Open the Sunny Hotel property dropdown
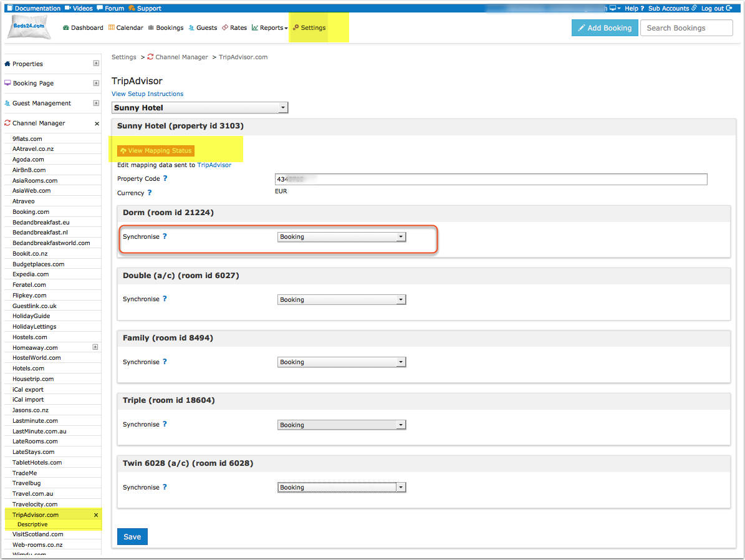Image resolution: width=745 pixels, height=560 pixels. click(x=200, y=108)
